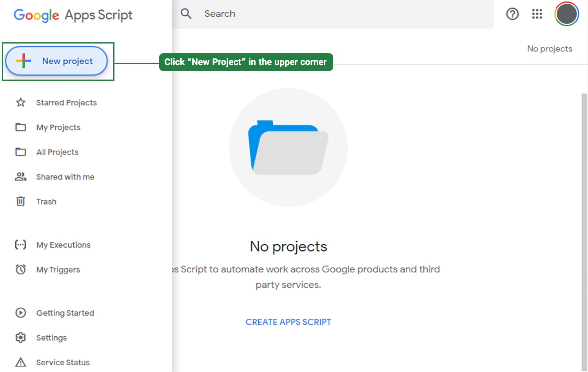Open the Trash folder
The image size is (588, 372).
point(46,201)
